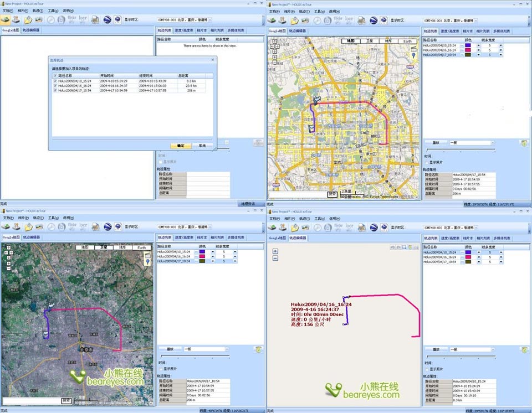Toggle 显示照片 checkbox in bottom-right window
The height and width of the screenshot is (413, 532).
coord(427,369)
